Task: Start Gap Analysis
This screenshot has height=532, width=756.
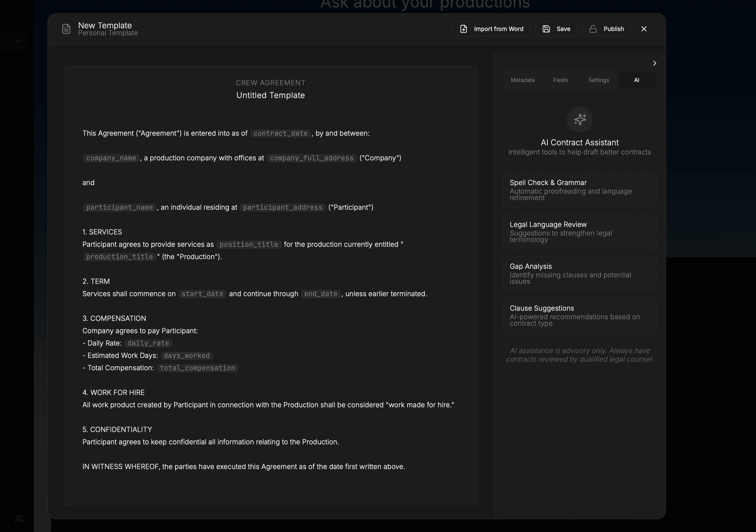Action: pyautogui.click(x=580, y=273)
